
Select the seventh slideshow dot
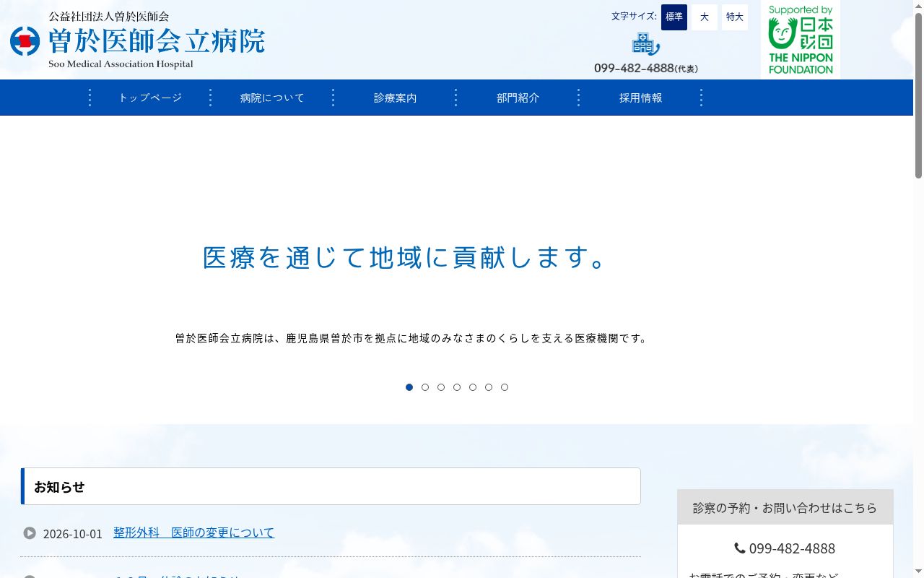coord(505,387)
